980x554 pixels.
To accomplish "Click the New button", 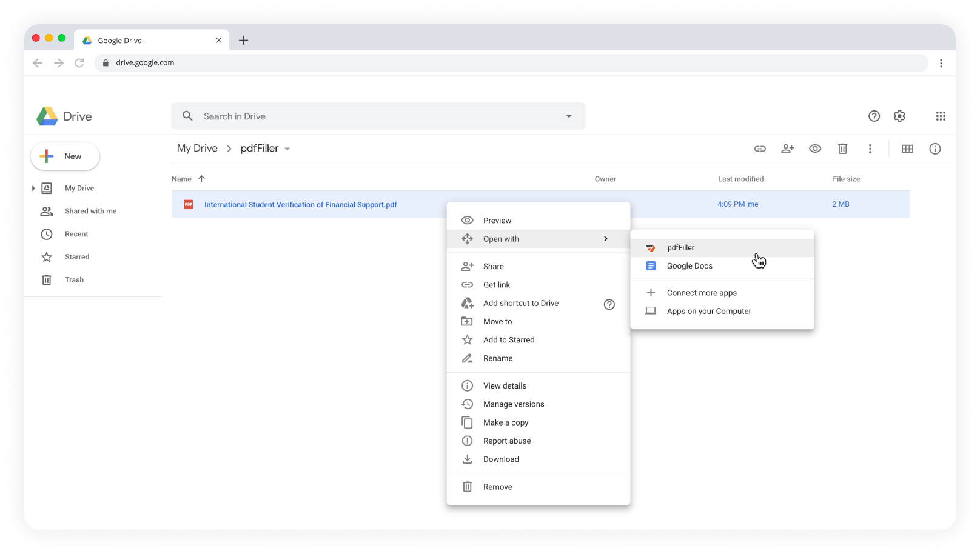I will [64, 156].
